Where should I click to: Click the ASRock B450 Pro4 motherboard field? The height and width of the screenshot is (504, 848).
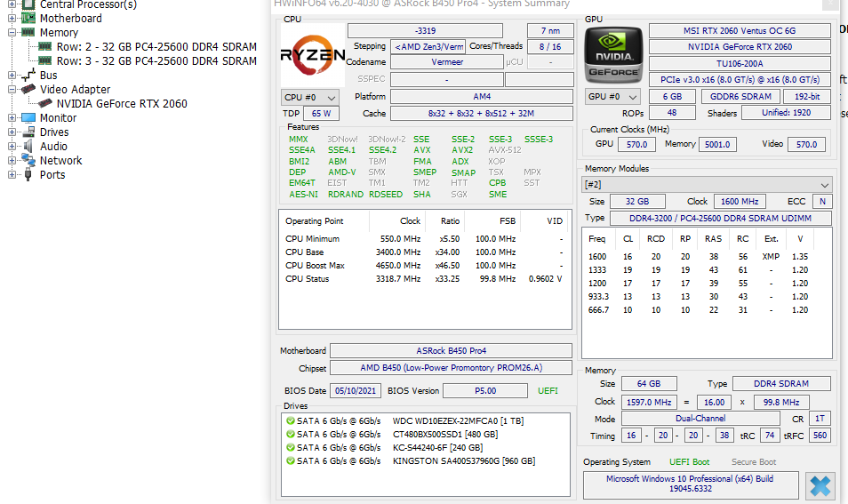coord(451,350)
